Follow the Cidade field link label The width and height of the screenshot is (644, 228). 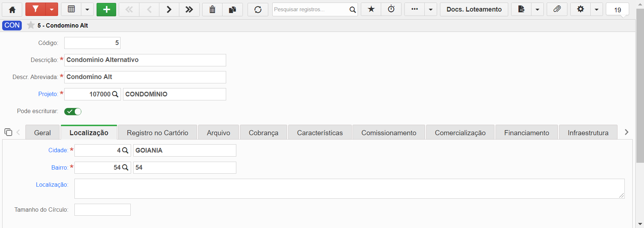click(58, 150)
